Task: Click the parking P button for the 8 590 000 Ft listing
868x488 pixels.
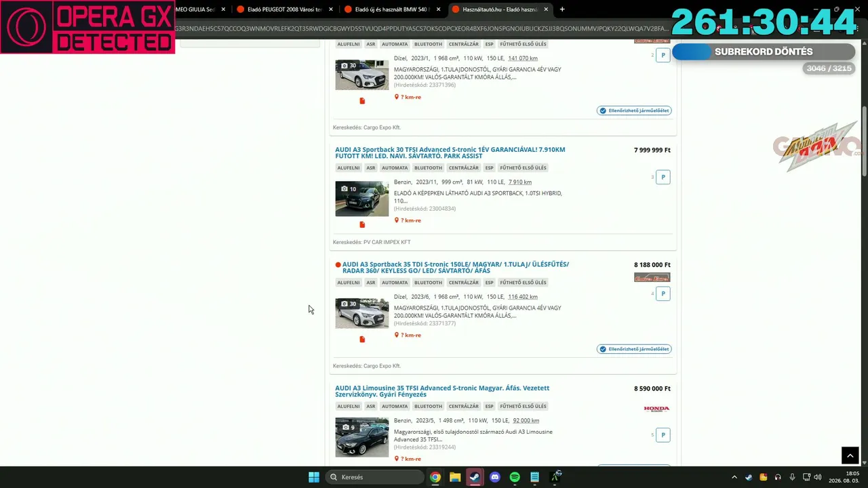Action: click(x=663, y=434)
